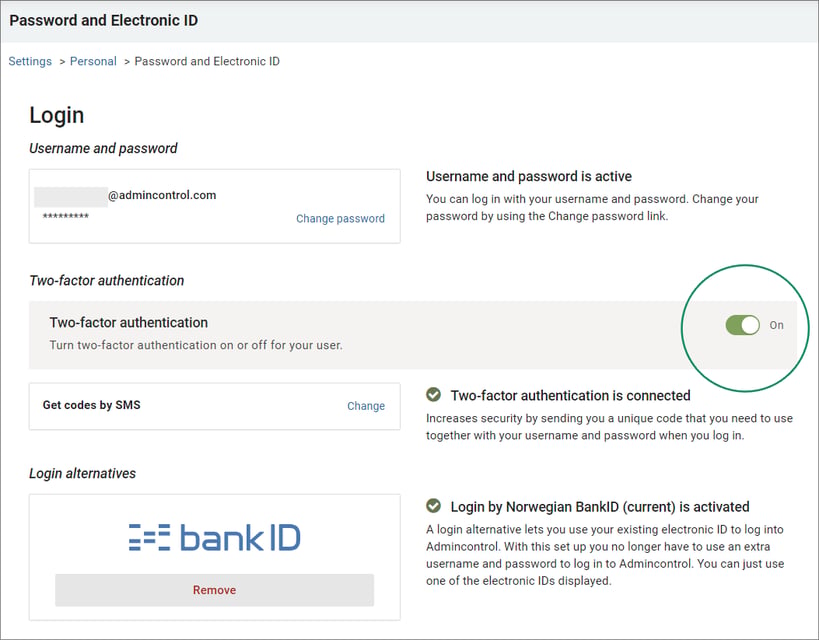Click the green checkmark beside Two-factor authentication is connected
The height and width of the screenshot is (640, 819).
pyautogui.click(x=433, y=394)
